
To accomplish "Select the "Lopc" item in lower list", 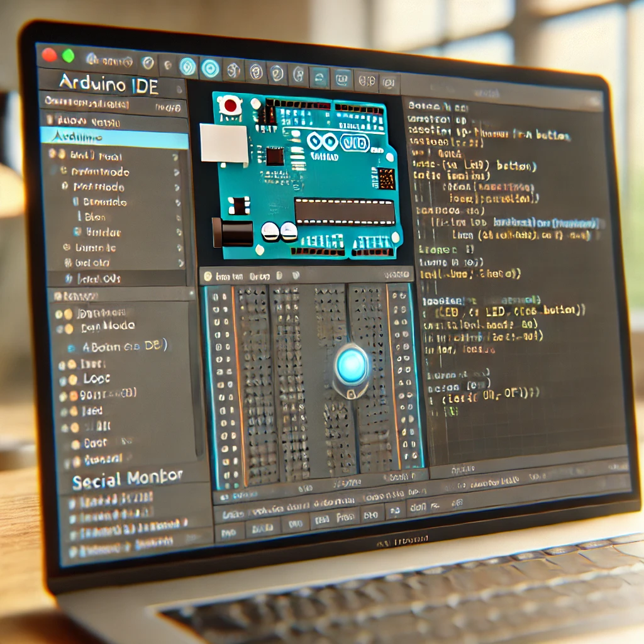I will pos(96,378).
